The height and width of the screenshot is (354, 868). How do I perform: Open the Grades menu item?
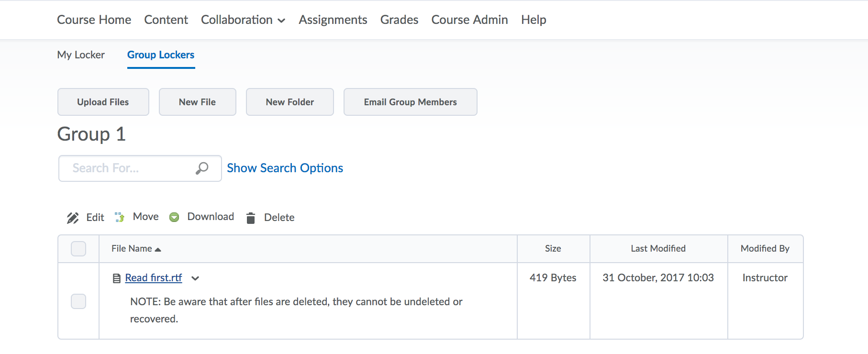tap(399, 20)
